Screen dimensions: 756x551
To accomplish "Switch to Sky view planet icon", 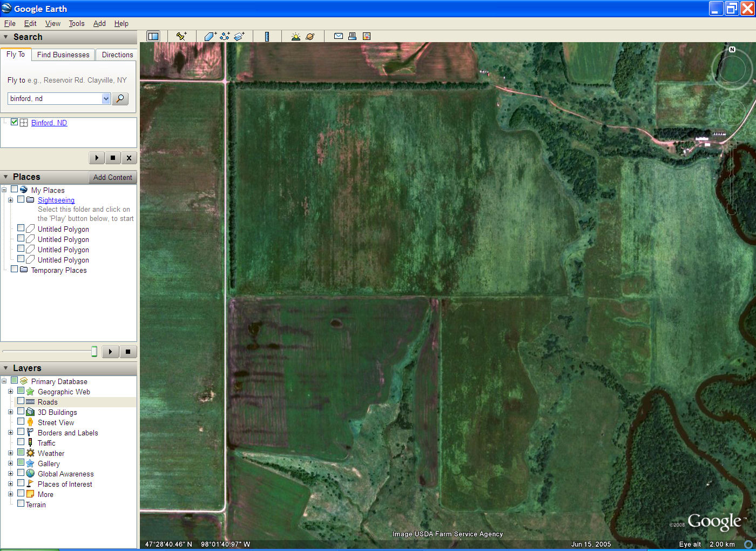I will pyautogui.click(x=310, y=36).
